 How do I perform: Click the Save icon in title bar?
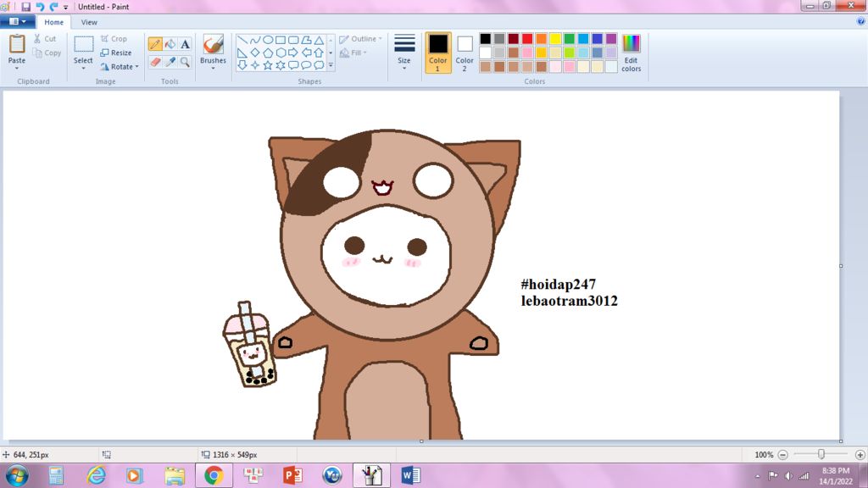coord(26,7)
